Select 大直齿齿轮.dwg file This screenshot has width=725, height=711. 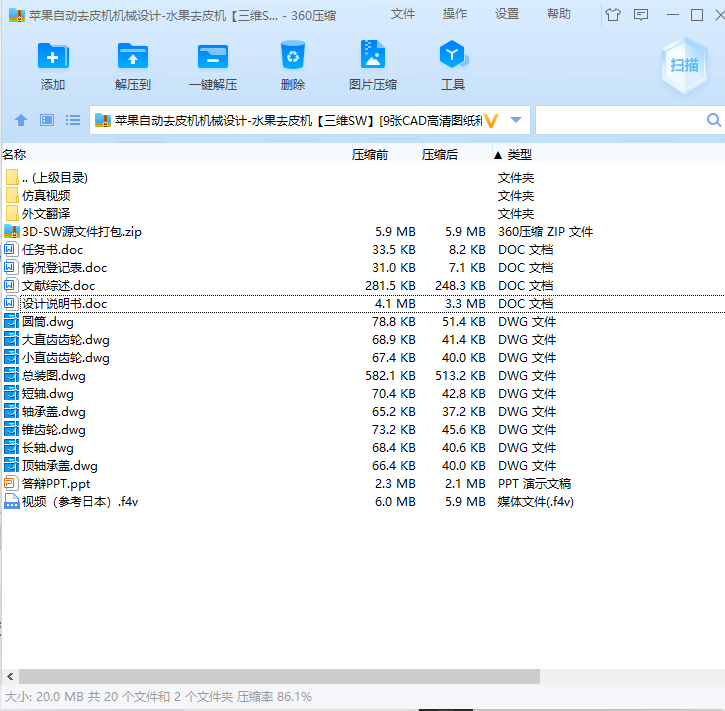(66, 340)
